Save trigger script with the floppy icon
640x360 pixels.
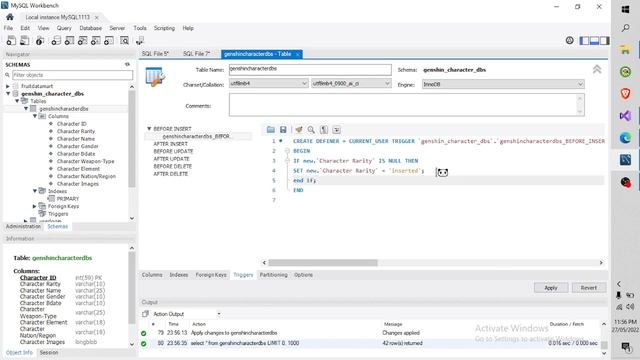[x=283, y=129]
